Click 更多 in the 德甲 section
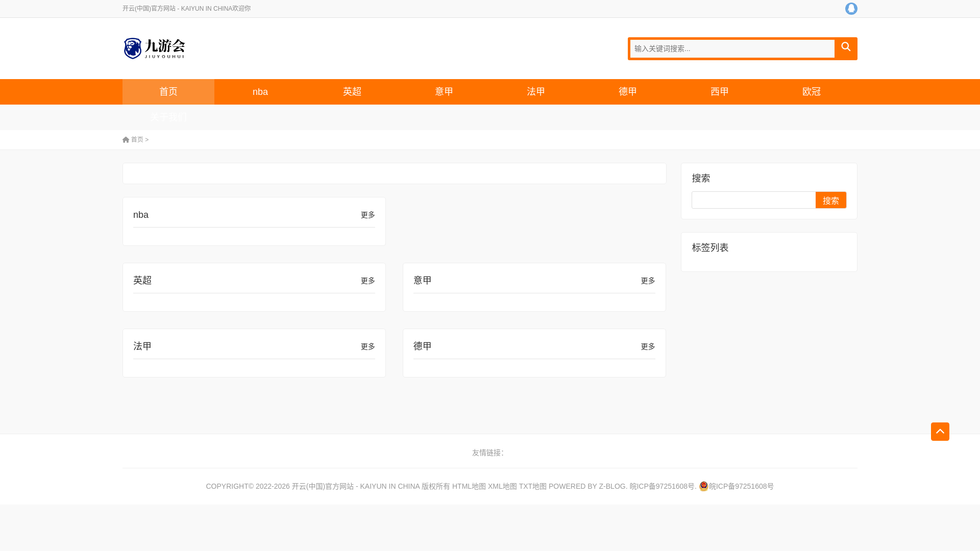980x551 pixels. 648,347
